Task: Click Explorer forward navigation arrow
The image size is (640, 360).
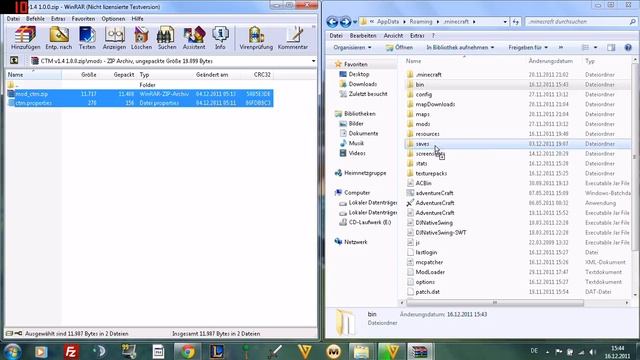Action: 345,22
